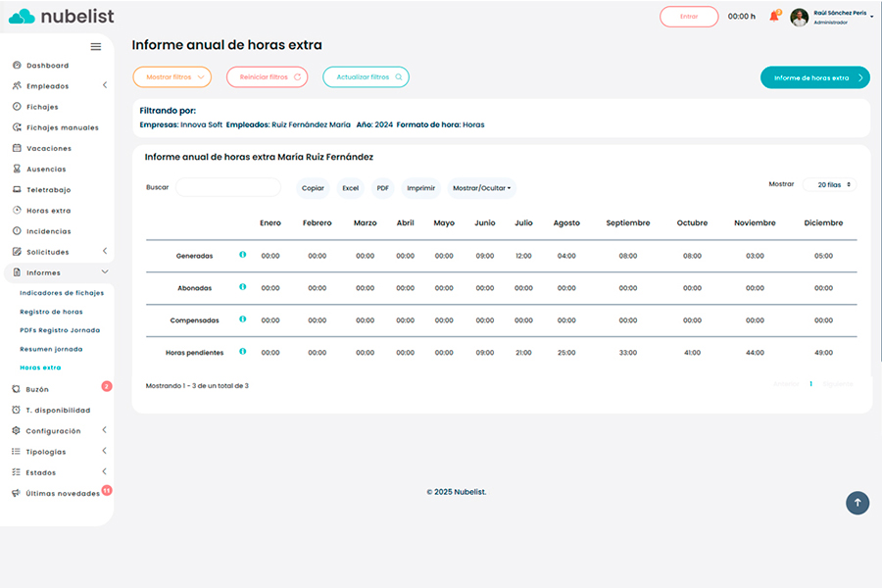Viewport: 882px width, 588px height.
Task: Open the Mostrar/Ocultar columns dropdown
Action: pyautogui.click(x=481, y=187)
